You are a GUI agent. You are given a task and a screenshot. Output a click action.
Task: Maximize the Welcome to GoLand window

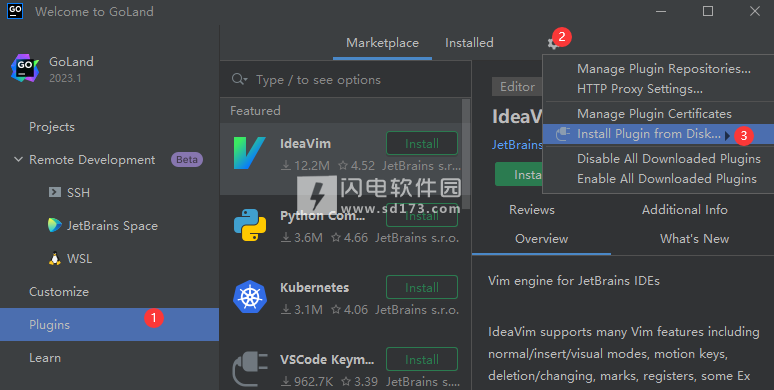coord(708,11)
